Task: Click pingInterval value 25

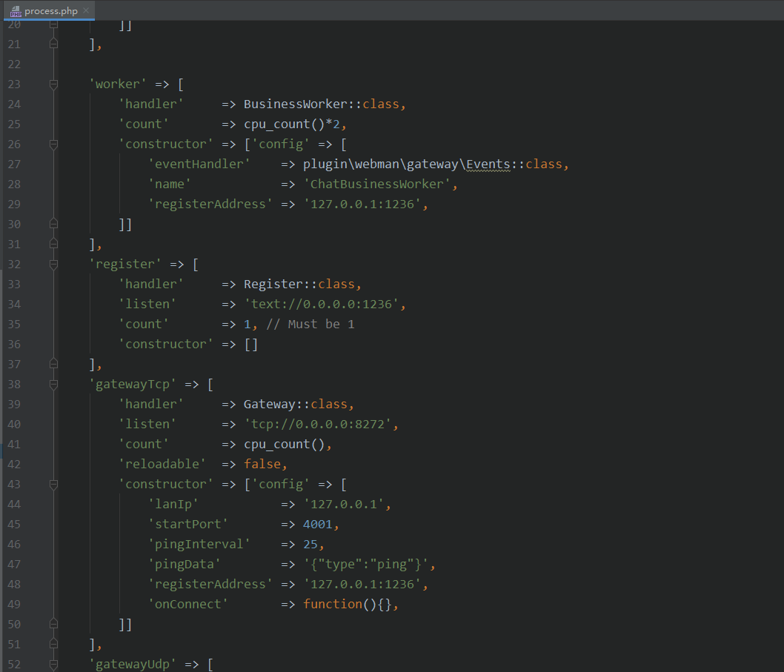Action: 310,544
